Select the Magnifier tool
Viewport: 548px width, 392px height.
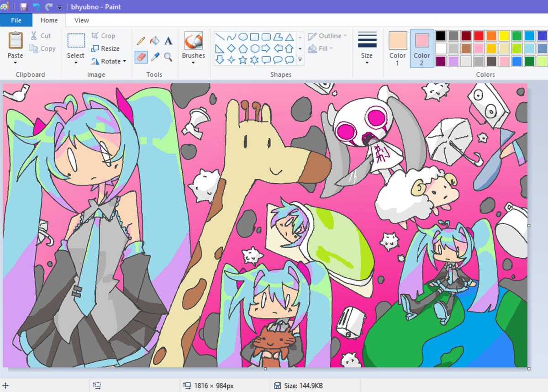(168, 57)
